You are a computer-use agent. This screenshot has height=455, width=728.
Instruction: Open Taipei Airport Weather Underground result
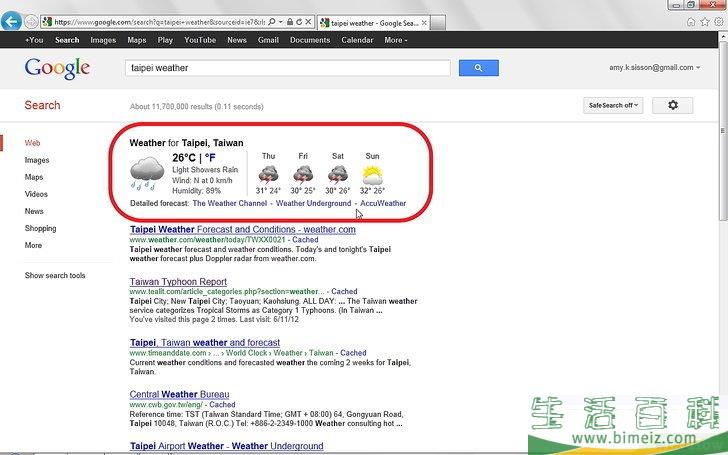227,446
